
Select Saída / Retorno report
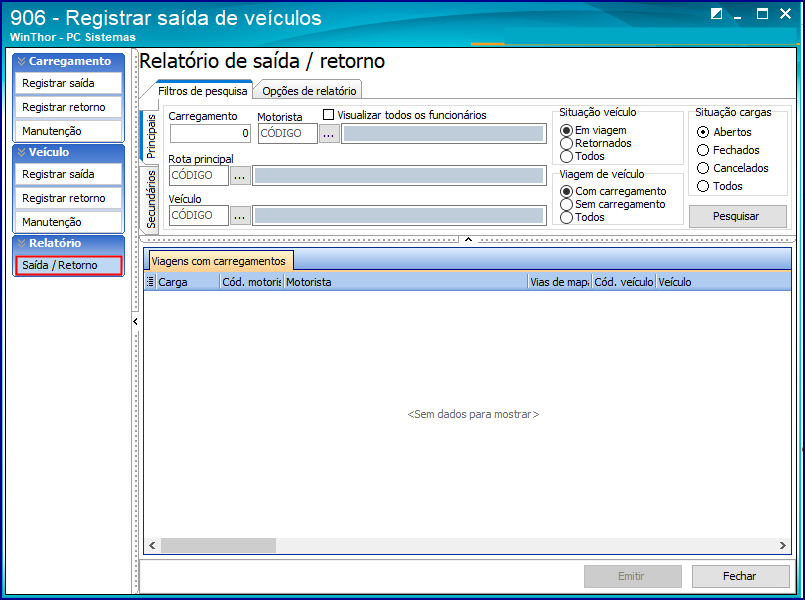click(x=68, y=265)
